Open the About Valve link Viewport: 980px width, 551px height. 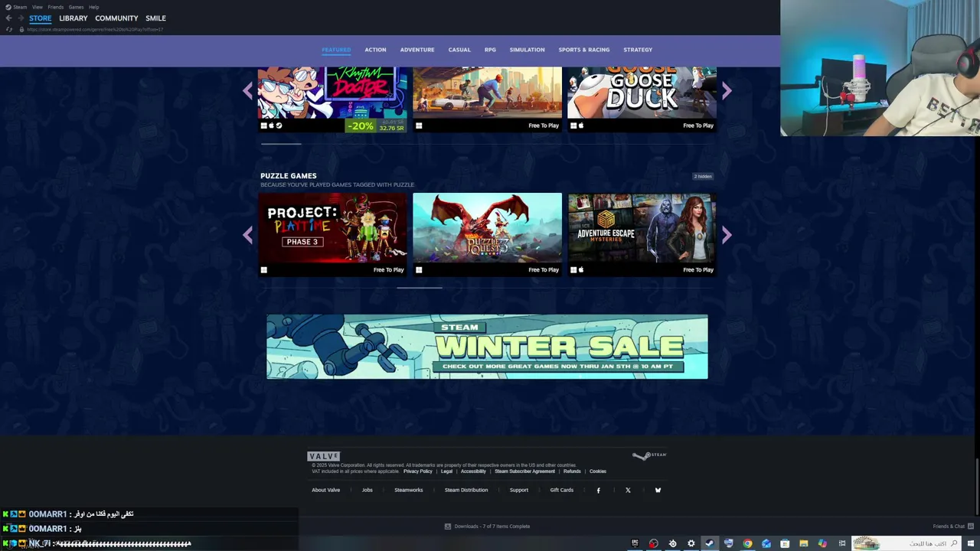pyautogui.click(x=325, y=491)
